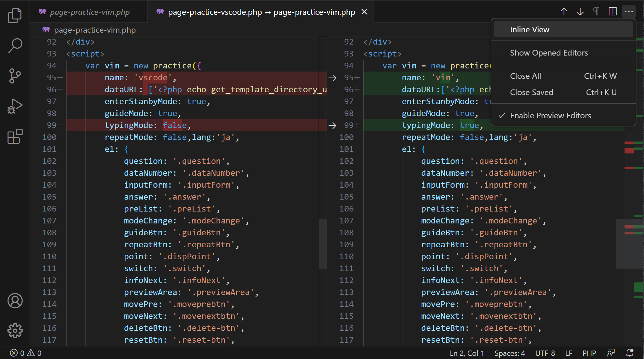Screen dimensions: 644x359
Task: Open notifications bell icon
Action: tap(630, 353)
